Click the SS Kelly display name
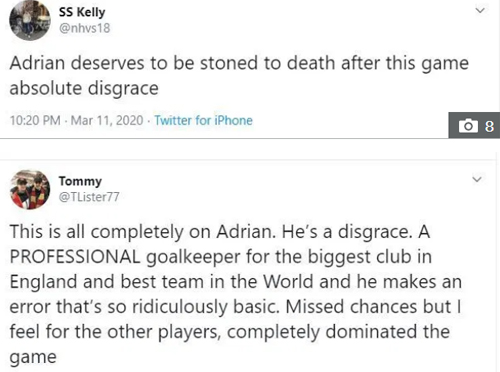Screen dimensions: 500x372 82,12
